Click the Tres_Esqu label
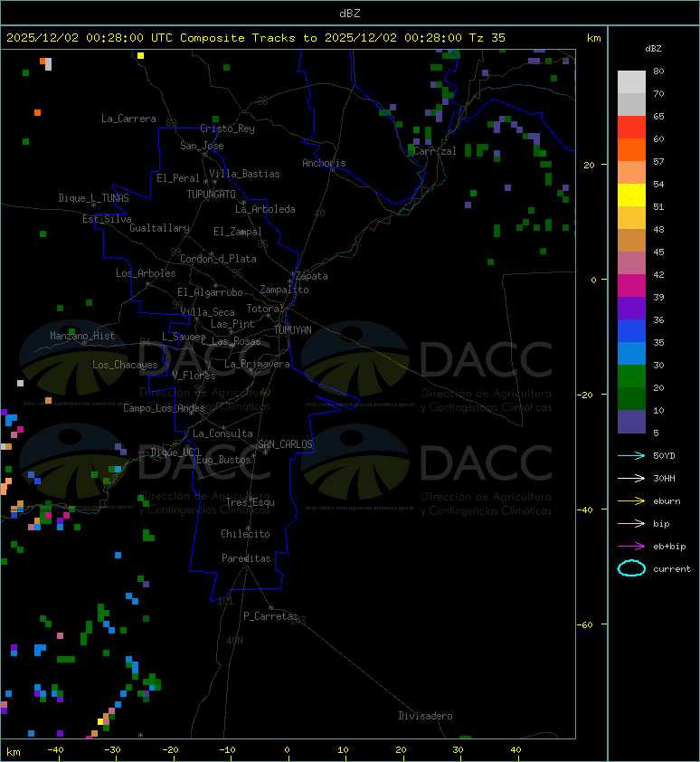This screenshot has height=762, width=700. click(x=251, y=502)
